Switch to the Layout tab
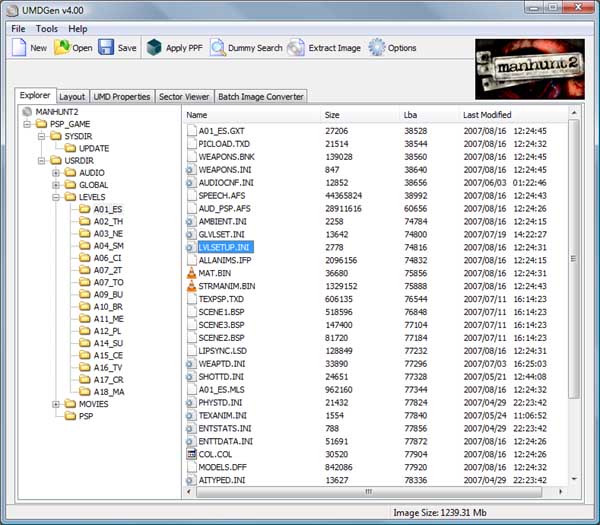The image size is (600, 525). point(72,96)
